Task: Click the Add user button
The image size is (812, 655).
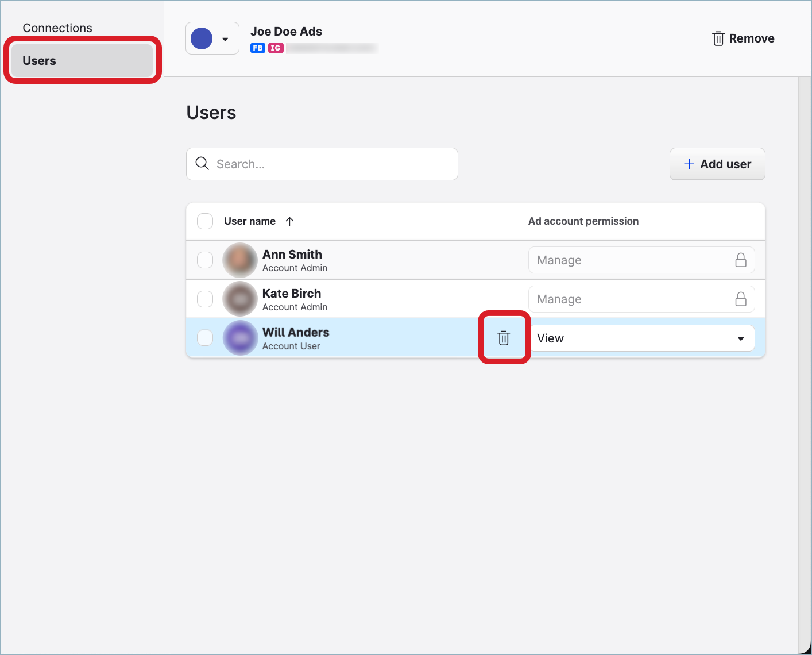Action: (717, 164)
